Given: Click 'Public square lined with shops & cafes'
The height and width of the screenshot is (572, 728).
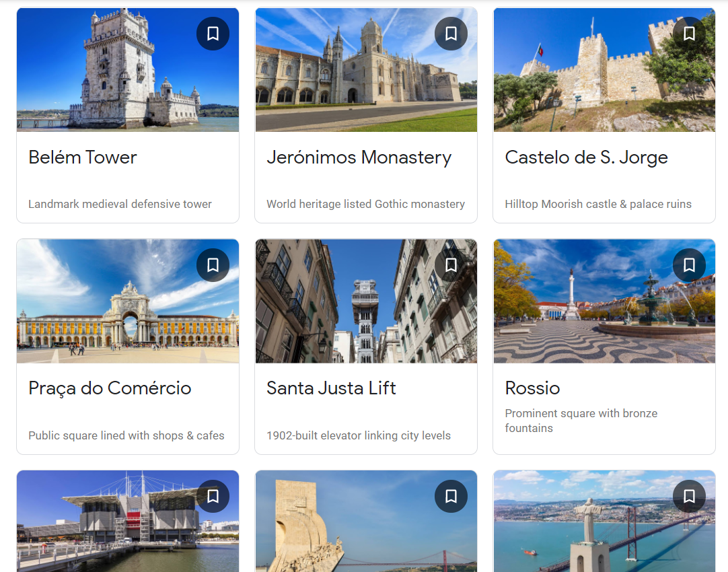Looking at the screenshot, I should pyautogui.click(x=126, y=435).
